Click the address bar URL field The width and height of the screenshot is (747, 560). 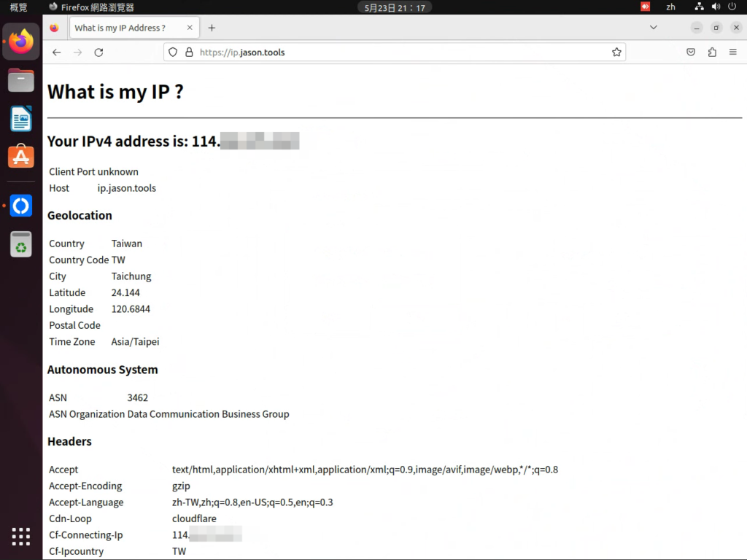click(395, 52)
